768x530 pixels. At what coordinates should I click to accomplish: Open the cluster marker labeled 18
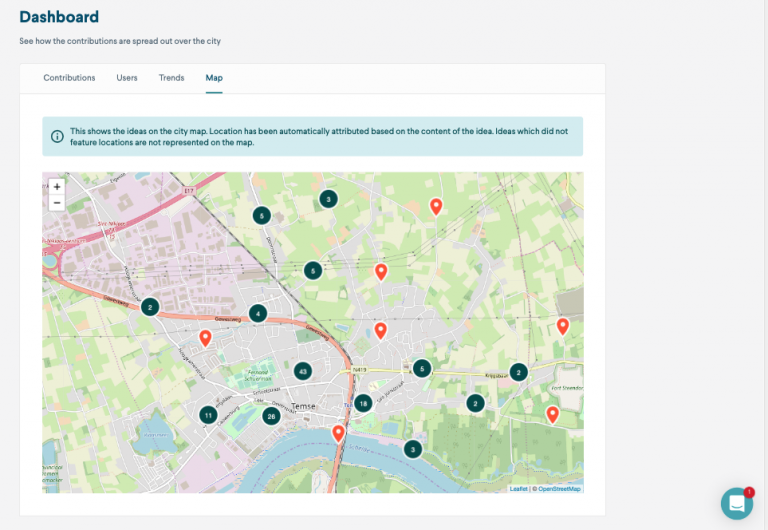363,403
